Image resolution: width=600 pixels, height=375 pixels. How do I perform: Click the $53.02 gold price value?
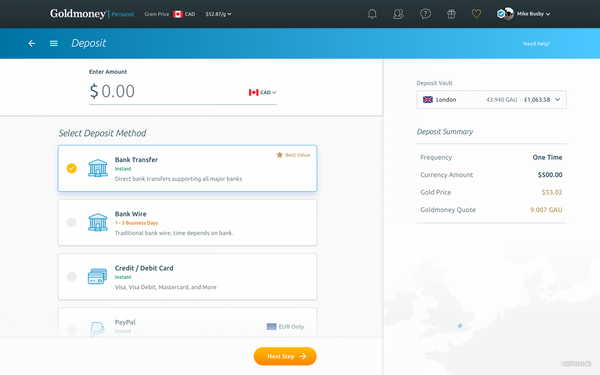click(552, 192)
